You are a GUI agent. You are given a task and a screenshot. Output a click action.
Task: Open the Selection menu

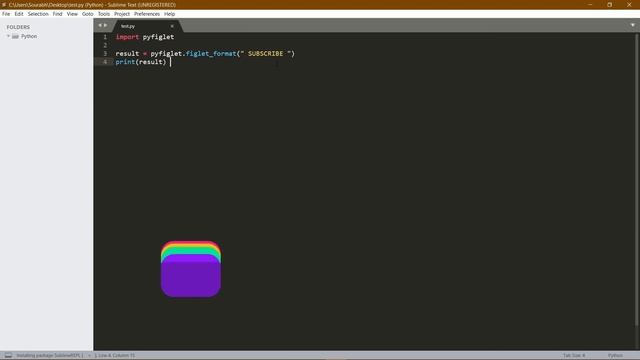[38, 14]
